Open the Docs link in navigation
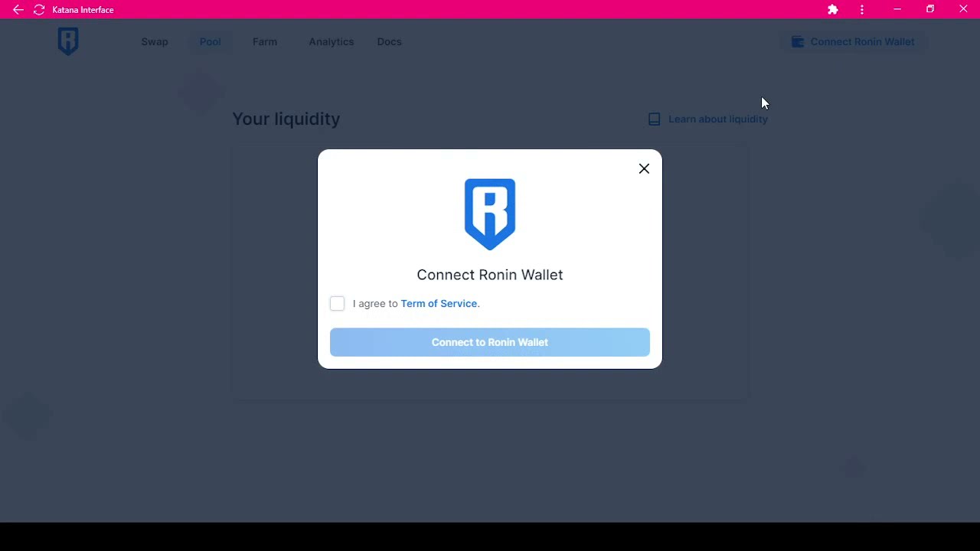 click(x=389, y=42)
